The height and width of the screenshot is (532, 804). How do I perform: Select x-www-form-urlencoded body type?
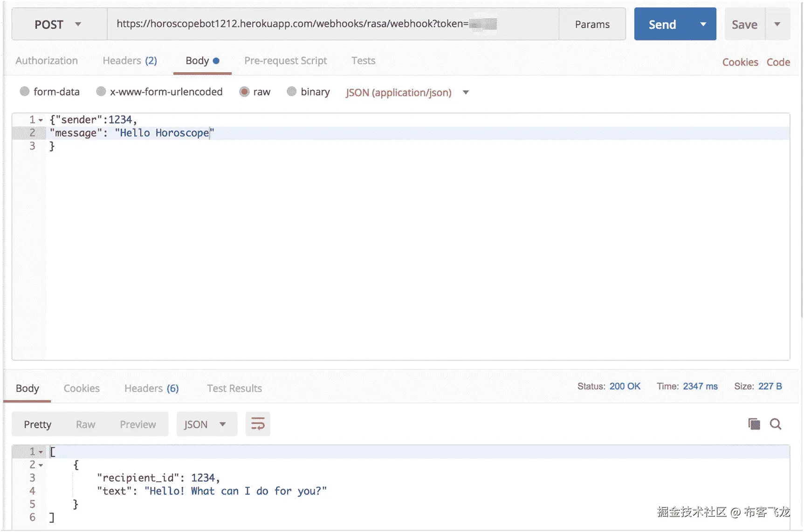pyautogui.click(x=101, y=91)
